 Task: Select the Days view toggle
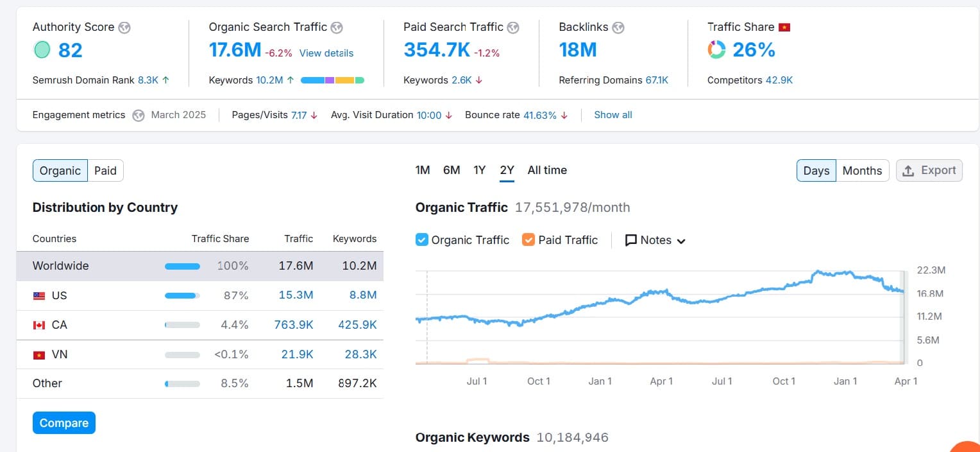coord(816,171)
